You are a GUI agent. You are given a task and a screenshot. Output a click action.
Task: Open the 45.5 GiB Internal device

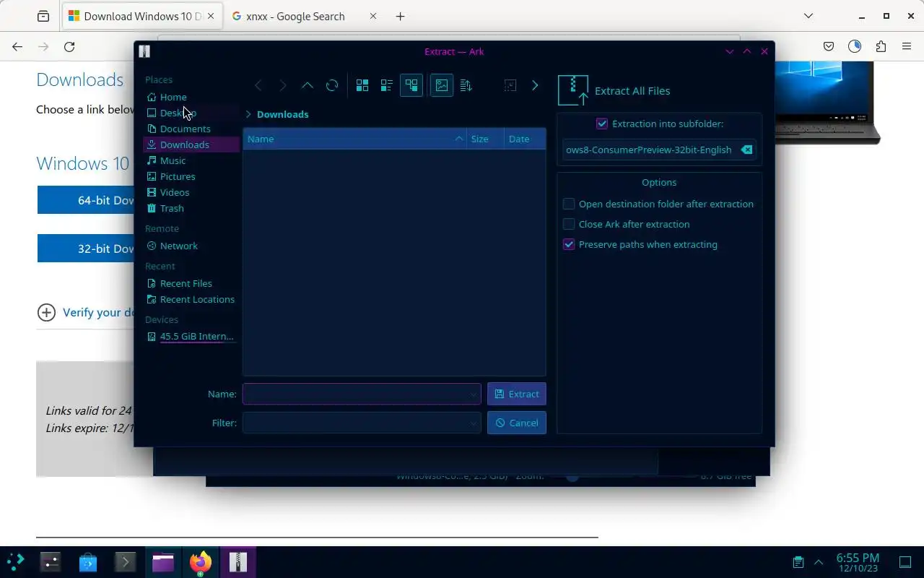point(191,336)
